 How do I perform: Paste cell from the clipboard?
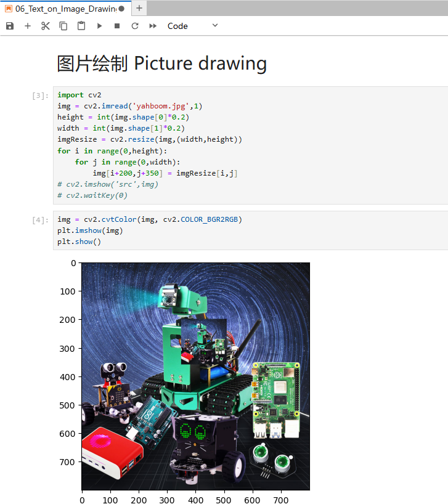click(x=81, y=26)
